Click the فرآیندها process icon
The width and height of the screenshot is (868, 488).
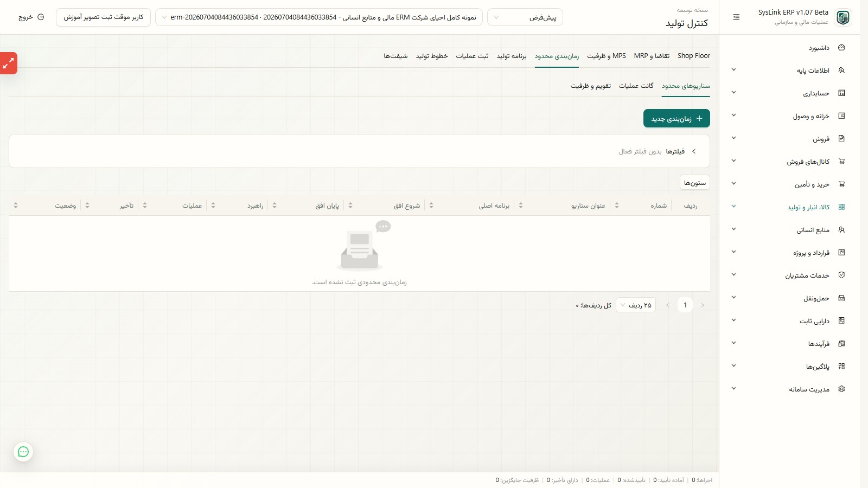tap(841, 344)
